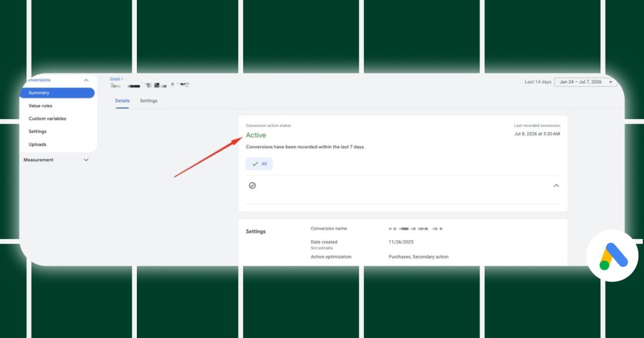The height and width of the screenshot is (338, 644).
Task: Click the Date created value 11/26/2025
Action: click(x=401, y=243)
